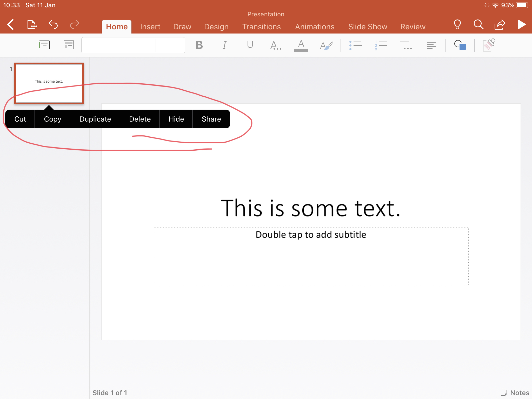532x399 pixels.
Task: Tap the draw with touch eraser icon
Action: click(x=489, y=45)
